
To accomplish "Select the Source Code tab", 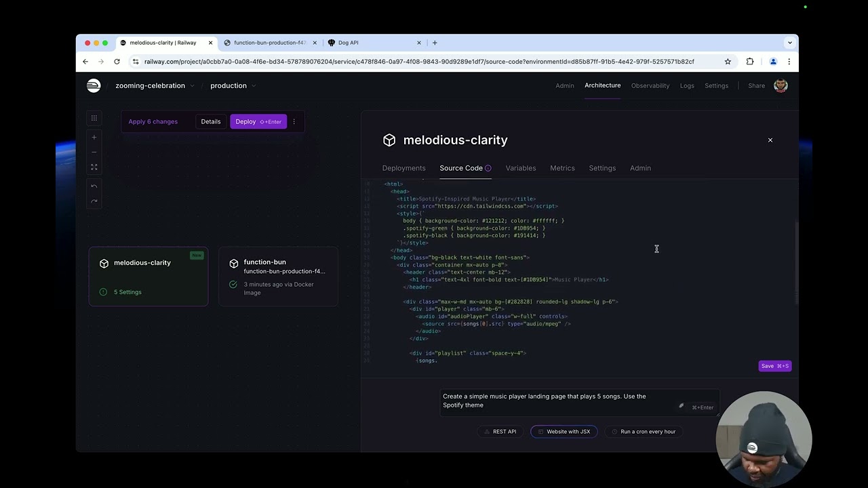I will coord(461,168).
